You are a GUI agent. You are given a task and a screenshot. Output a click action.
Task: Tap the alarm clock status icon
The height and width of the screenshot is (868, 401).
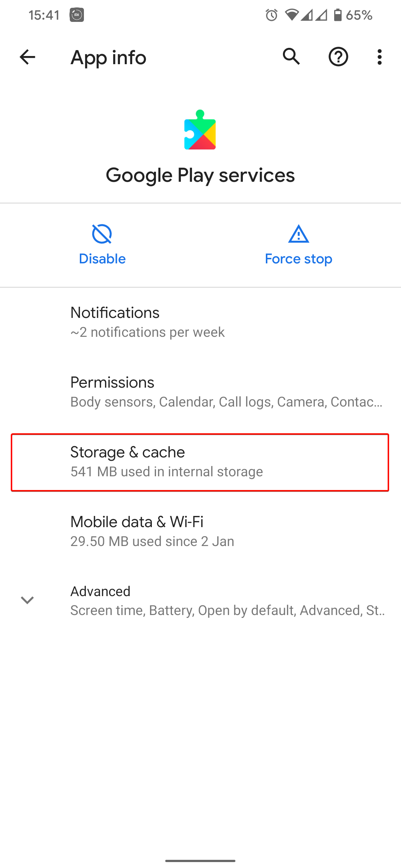point(271,15)
